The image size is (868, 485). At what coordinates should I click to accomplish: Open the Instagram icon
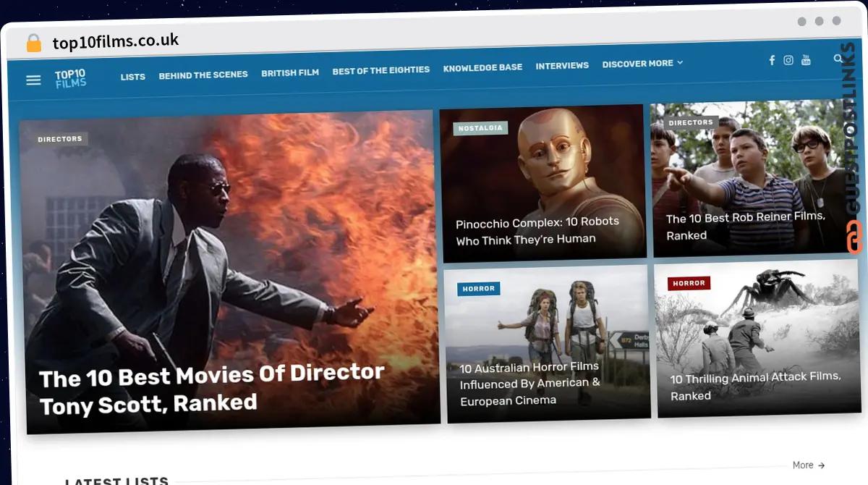pos(788,60)
